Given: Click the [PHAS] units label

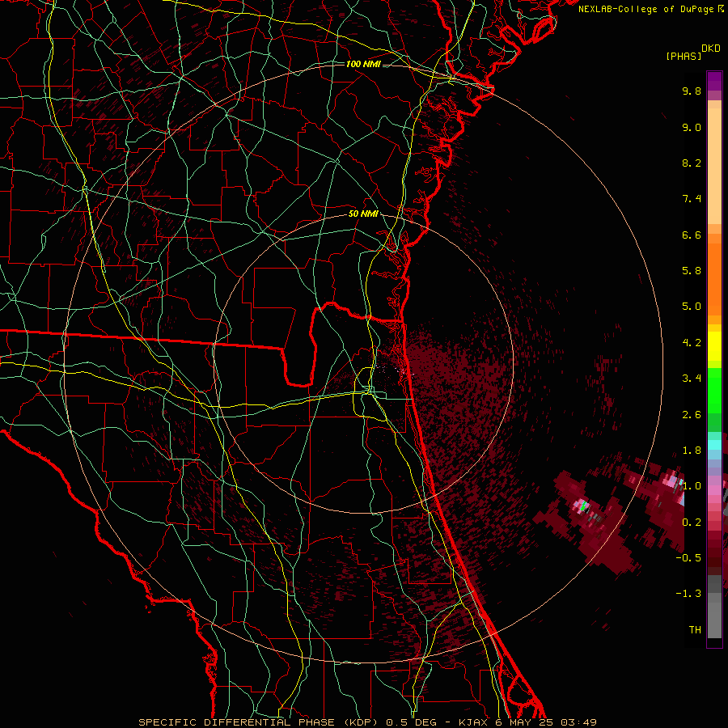Looking at the screenshot, I should 684,56.
